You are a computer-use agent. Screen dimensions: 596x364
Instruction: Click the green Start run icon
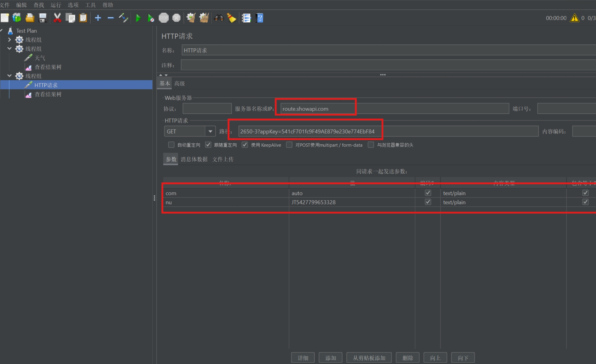pyautogui.click(x=138, y=18)
